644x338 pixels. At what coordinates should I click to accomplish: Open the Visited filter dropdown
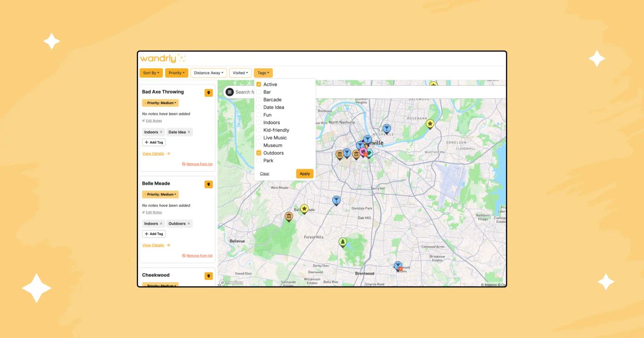click(x=241, y=73)
